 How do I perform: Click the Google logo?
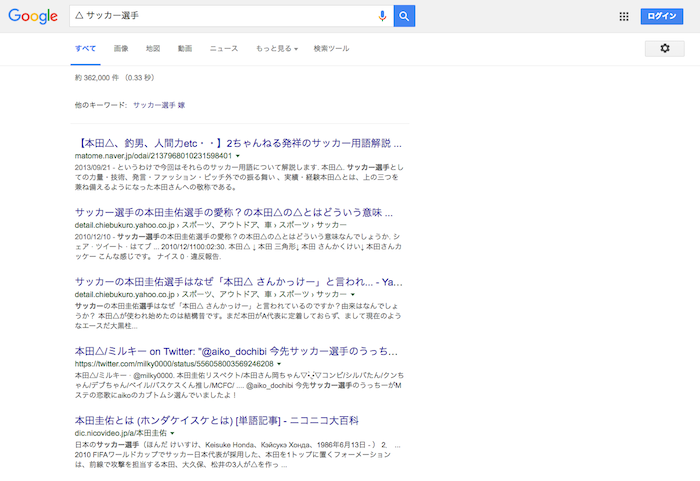pyautogui.click(x=33, y=17)
